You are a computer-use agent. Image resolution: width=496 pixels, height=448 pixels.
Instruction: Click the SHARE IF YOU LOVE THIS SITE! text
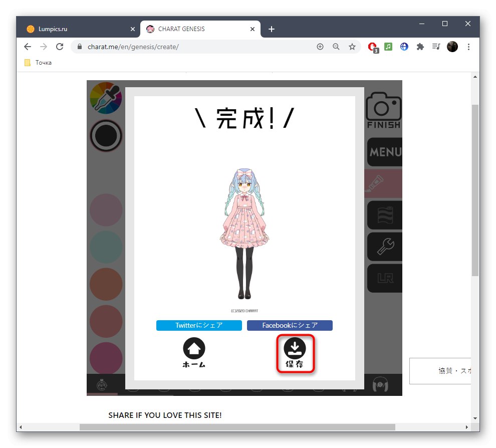[165, 415]
